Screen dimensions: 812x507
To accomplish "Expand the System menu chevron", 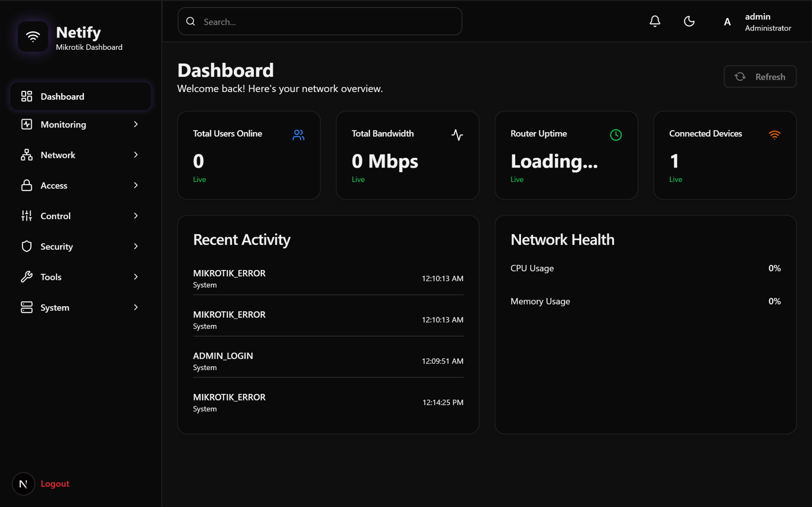I will coord(136,307).
